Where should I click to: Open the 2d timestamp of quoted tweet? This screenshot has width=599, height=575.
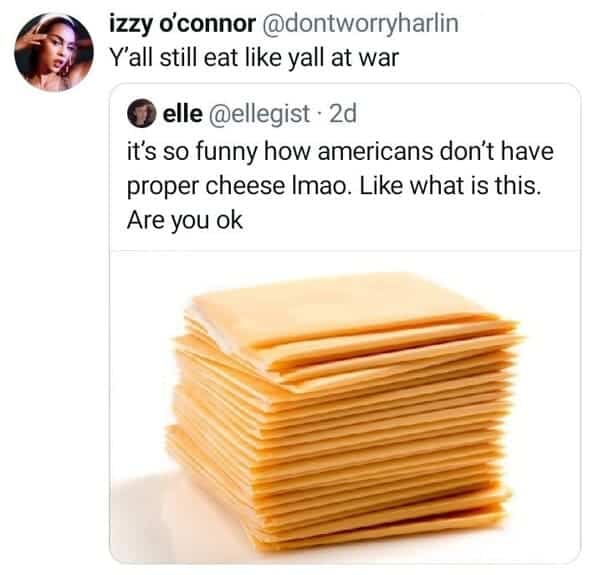(x=343, y=113)
